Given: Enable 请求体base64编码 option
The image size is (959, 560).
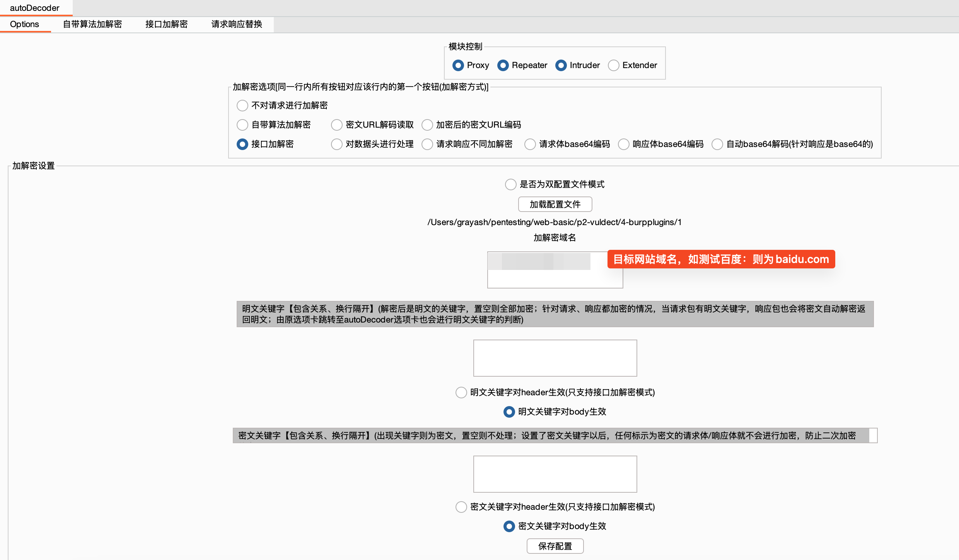Looking at the screenshot, I should point(530,144).
